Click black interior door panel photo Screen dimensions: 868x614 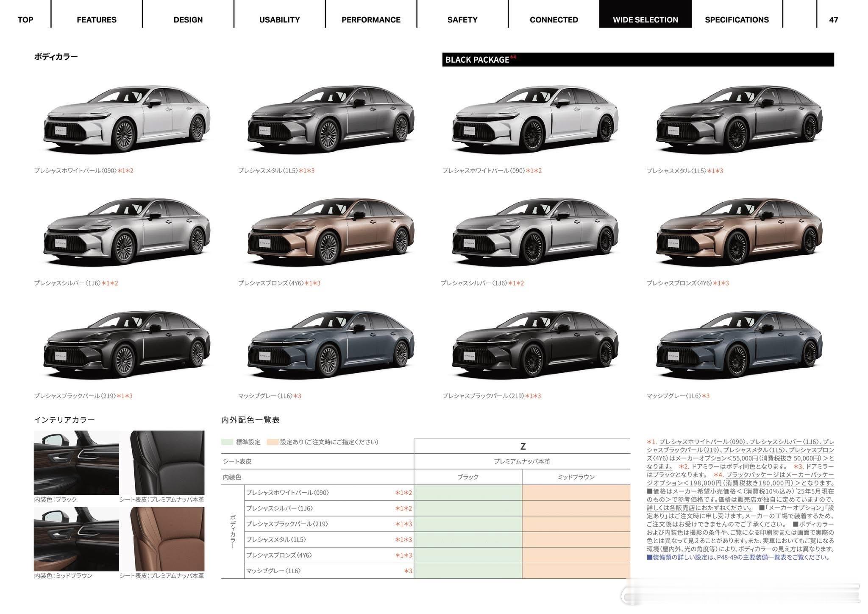coord(76,463)
